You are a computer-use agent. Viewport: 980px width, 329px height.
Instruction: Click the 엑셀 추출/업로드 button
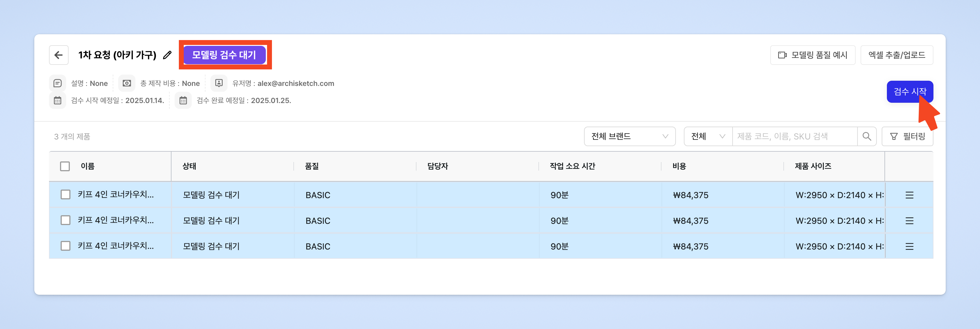[x=897, y=55]
